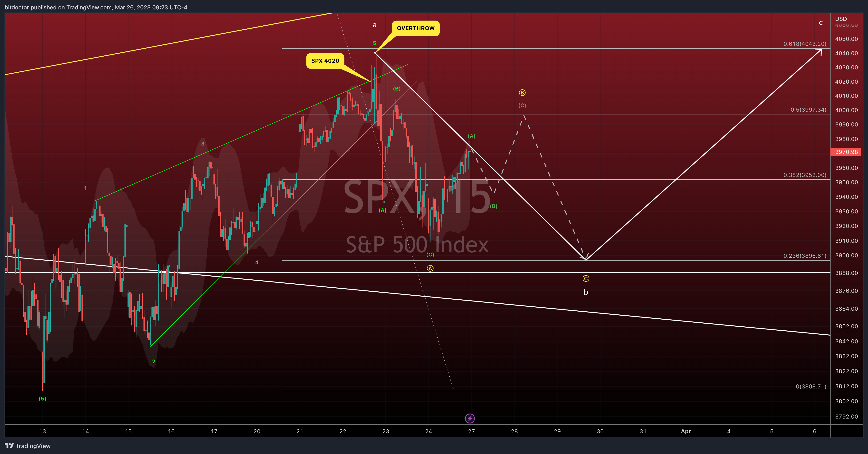
Task: Click the 0.236(3896.61) Fibonacci level label
Action: (805, 256)
